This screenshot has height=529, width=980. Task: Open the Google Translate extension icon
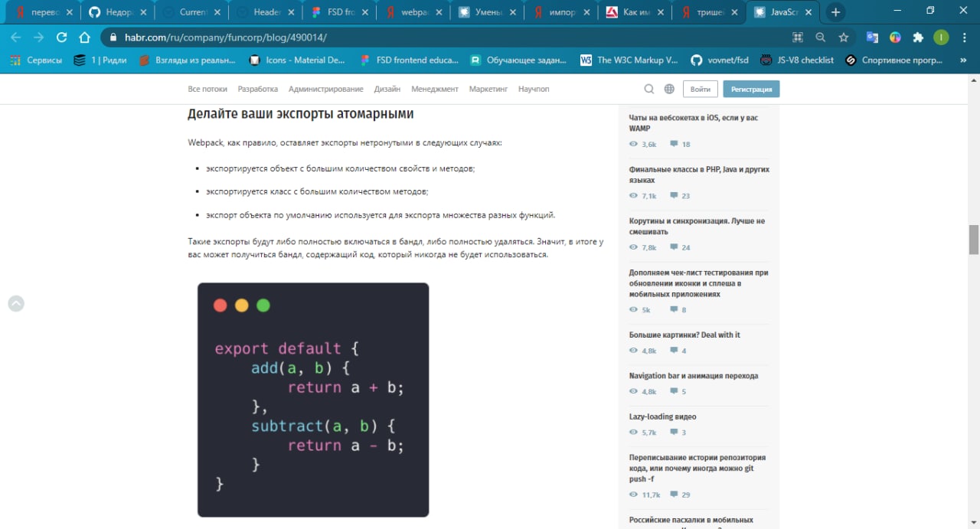pyautogui.click(x=872, y=37)
